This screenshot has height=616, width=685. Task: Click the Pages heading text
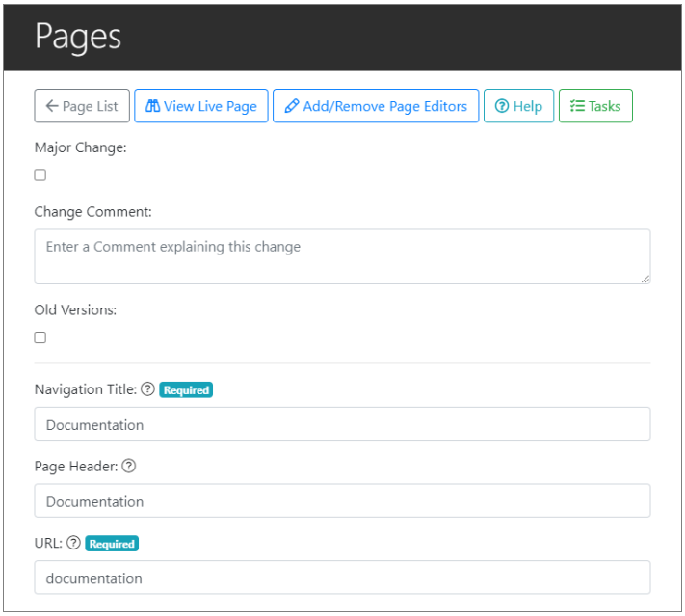(78, 37)
